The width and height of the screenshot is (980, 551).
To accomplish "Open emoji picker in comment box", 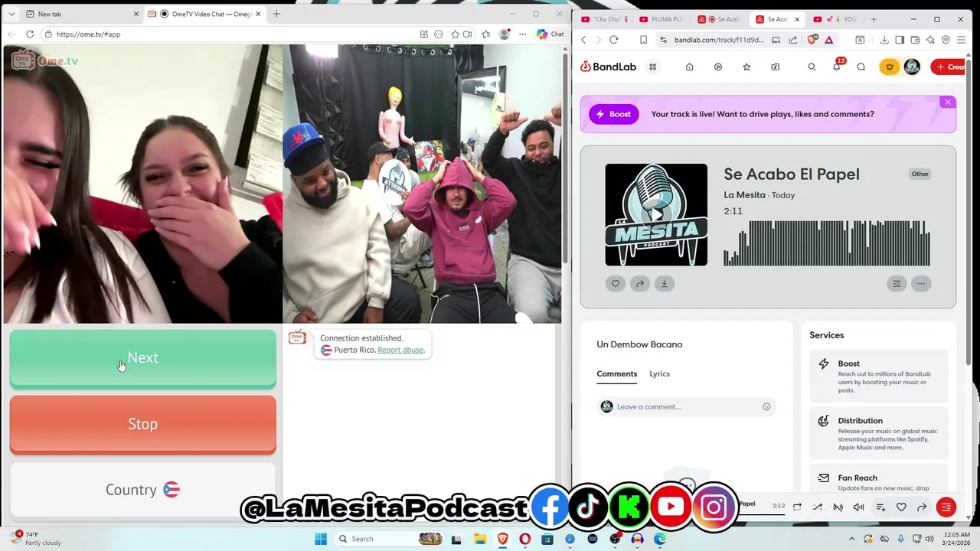I will click(766, 407).
